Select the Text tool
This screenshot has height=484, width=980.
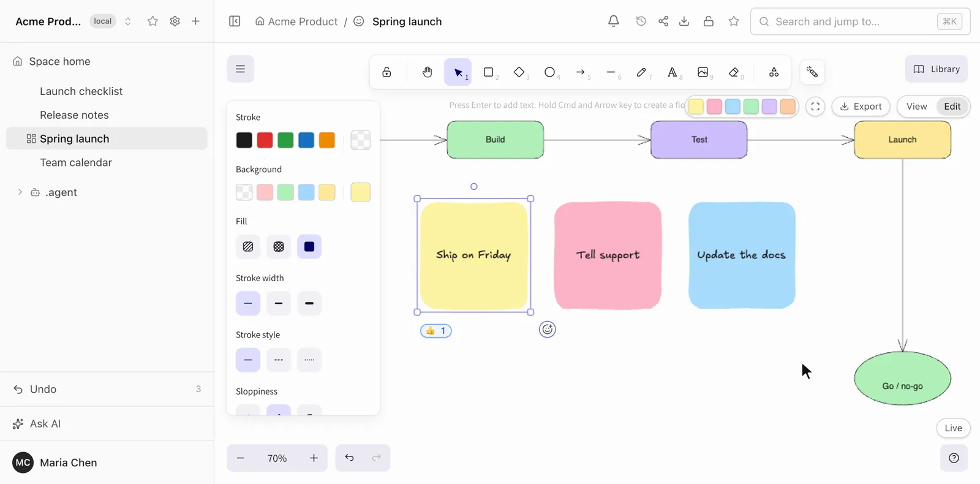coord(672,72)
